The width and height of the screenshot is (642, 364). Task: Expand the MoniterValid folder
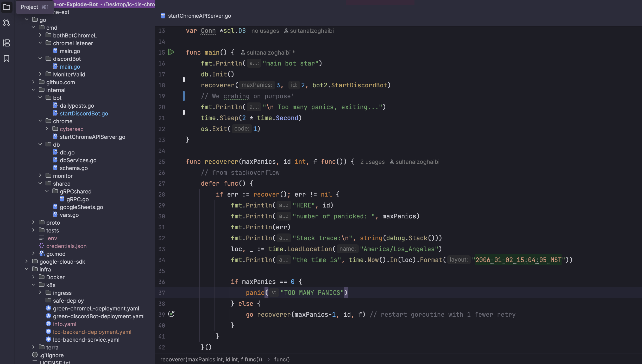(x=40, y=74)
